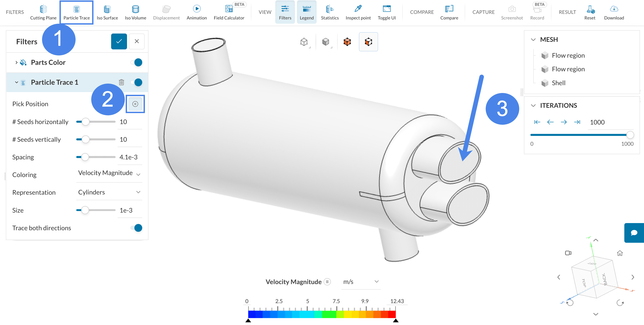This screenshot has width=644, height=325.
Task: Apply filters with the checkmark button
Action: pos(119,42)
